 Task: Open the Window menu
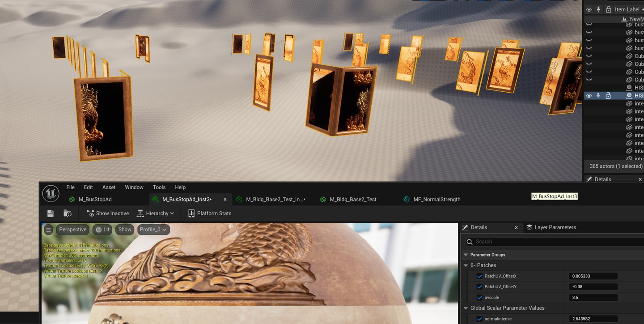point(134,188)
